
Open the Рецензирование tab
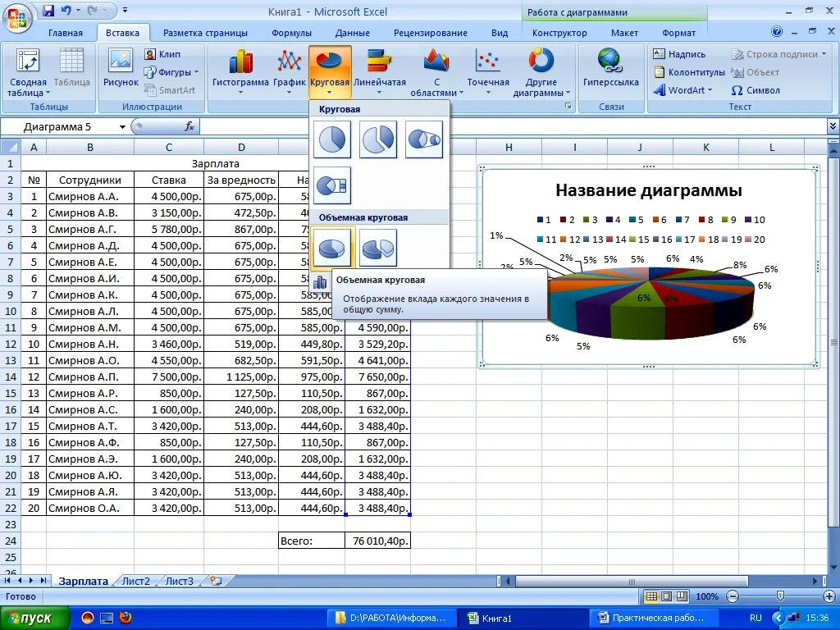pyautogui.click(x=430, y=33)
